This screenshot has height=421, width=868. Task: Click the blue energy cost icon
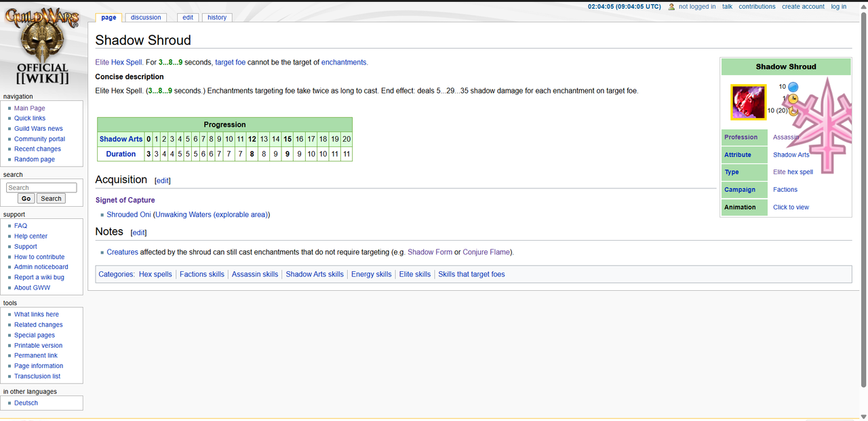(793, 87)
